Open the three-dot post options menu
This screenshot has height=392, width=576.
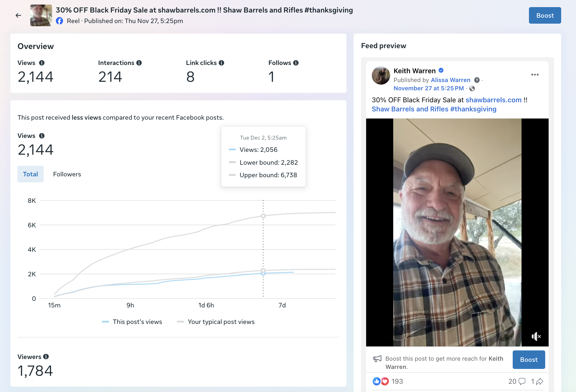pos(535,75)
